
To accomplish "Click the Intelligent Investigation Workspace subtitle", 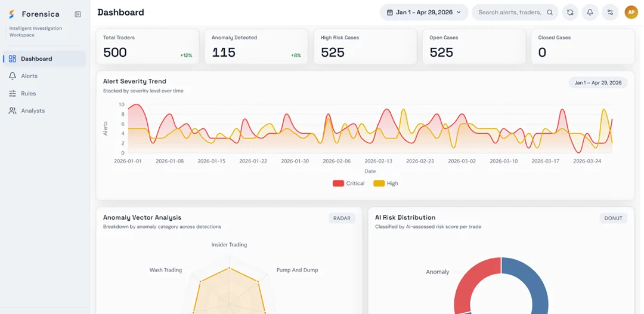I will click(36, 32).
